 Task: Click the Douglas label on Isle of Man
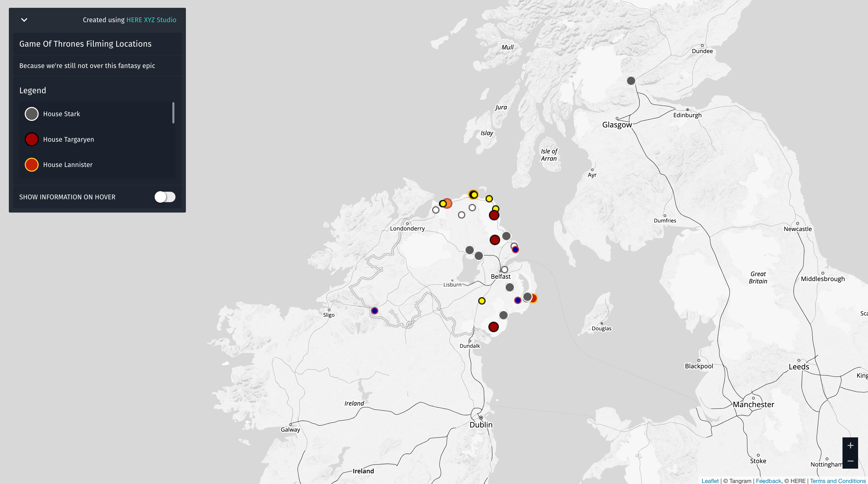click(601, 328)
